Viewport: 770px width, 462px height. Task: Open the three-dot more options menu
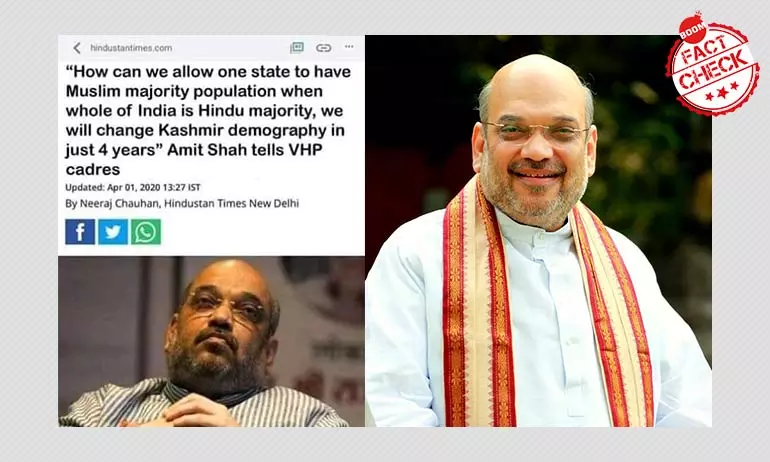(x=349, y=47)
